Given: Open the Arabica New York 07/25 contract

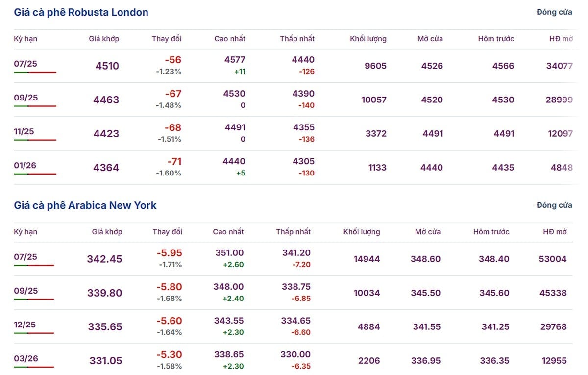Looking at the screenshot, I should click(25, 257).
